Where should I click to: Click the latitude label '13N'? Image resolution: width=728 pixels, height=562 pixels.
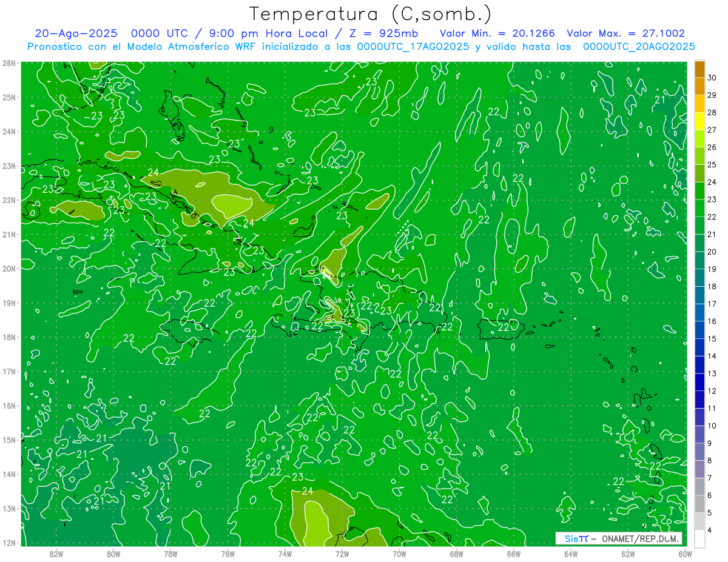tap(8, 508)
